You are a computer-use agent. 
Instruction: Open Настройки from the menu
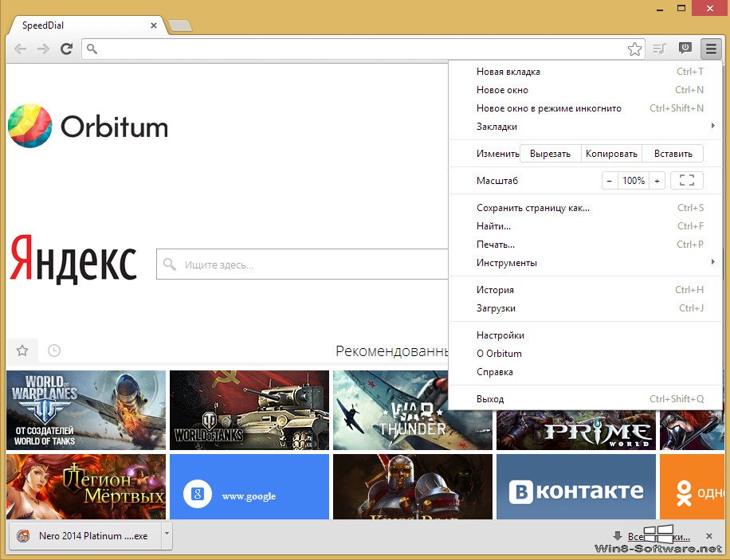pyautogui.click(x=585, y=335)
